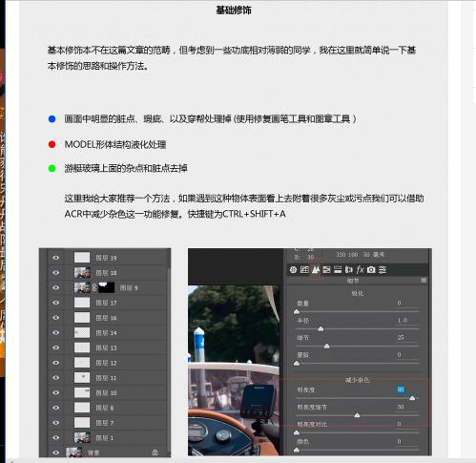This screenshot has width=476, height=463.
Task: Click the 蒙版 slider handle
Action: [297, 363]
